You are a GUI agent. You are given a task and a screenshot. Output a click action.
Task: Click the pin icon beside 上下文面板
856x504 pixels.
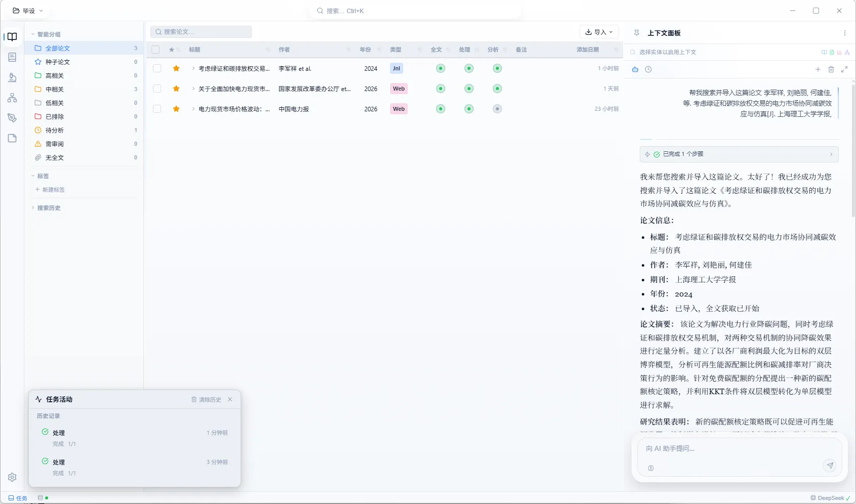(637, 33)
